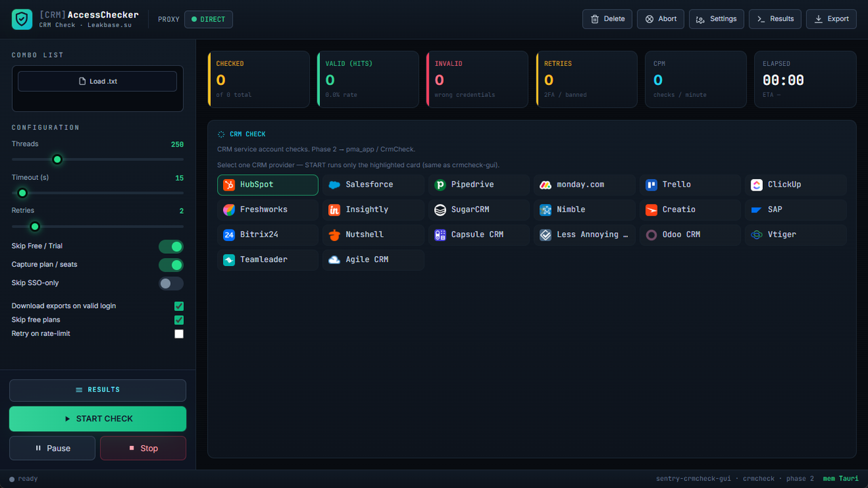Click the green shield app logo
This screenshot has width=868, height=488.
[x=22, y=19]
